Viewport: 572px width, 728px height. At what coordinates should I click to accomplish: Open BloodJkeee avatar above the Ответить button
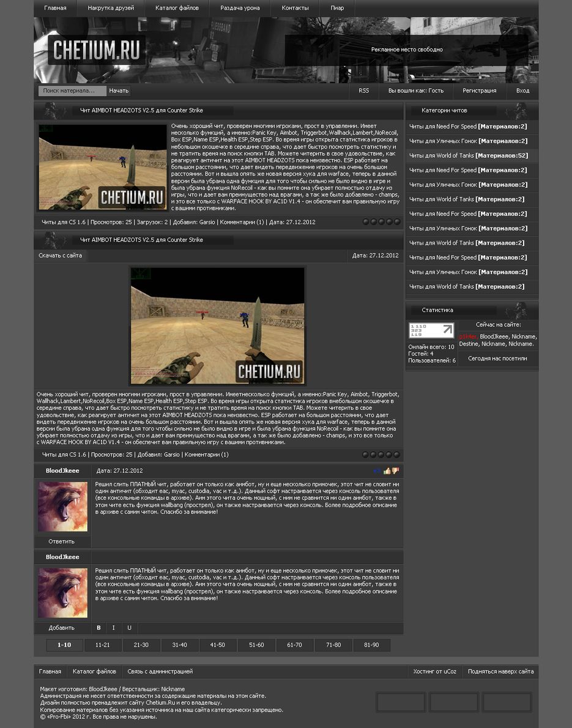[x=62, y=507]
